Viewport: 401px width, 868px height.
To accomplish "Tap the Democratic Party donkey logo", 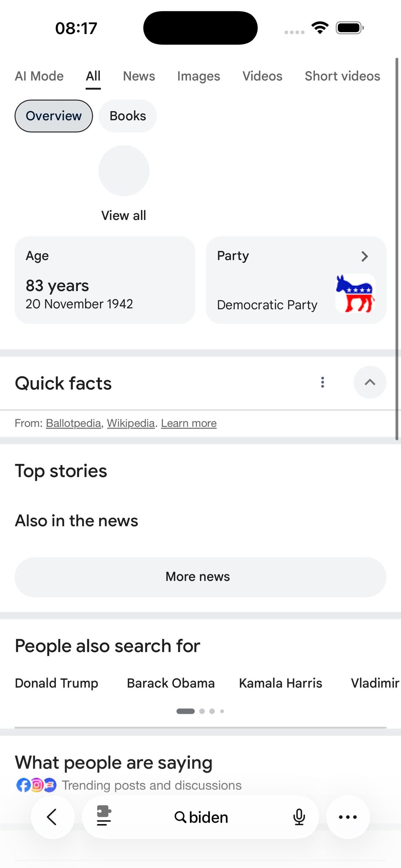I will point(355,293).
